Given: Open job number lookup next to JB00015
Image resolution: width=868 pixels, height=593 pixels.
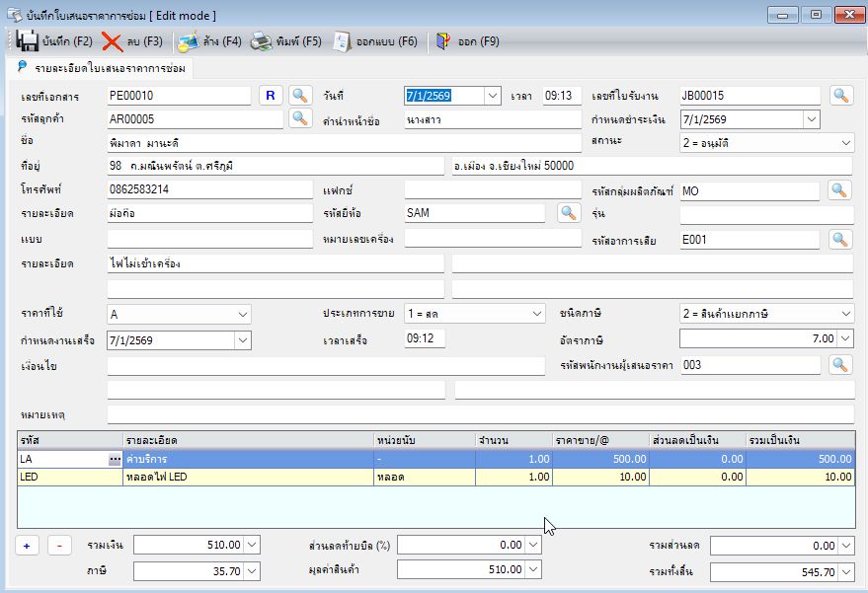Looking at the screenshot, I should click(841, 95).
